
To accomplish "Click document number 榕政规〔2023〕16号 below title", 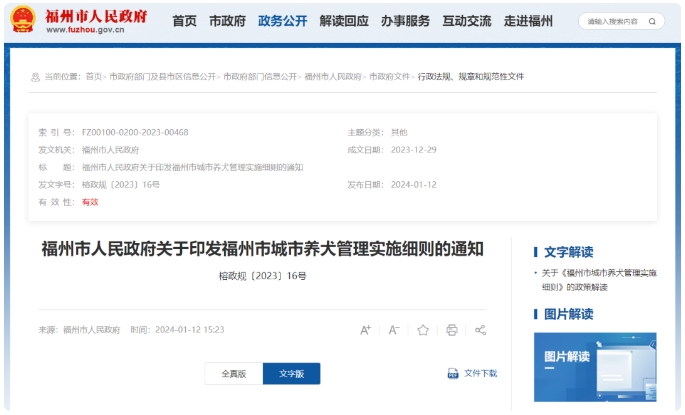I will pos(263,276).
